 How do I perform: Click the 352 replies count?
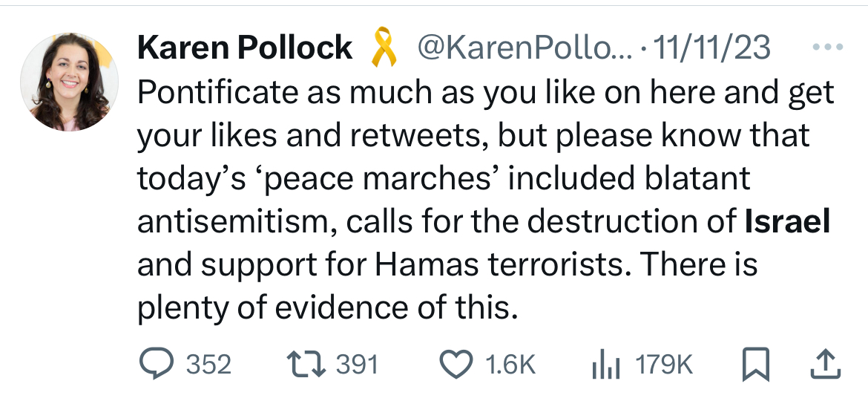click(208, 365)
